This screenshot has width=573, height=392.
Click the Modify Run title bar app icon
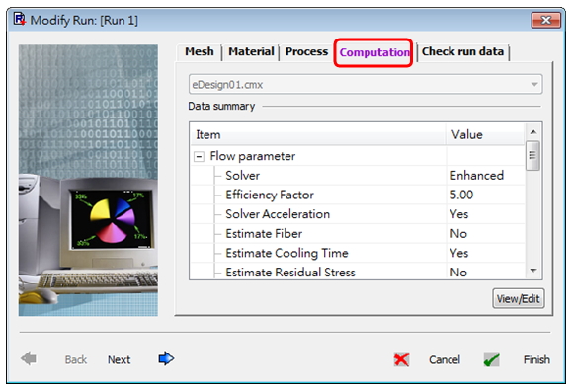pyautogui.click(x=20, y=19)
